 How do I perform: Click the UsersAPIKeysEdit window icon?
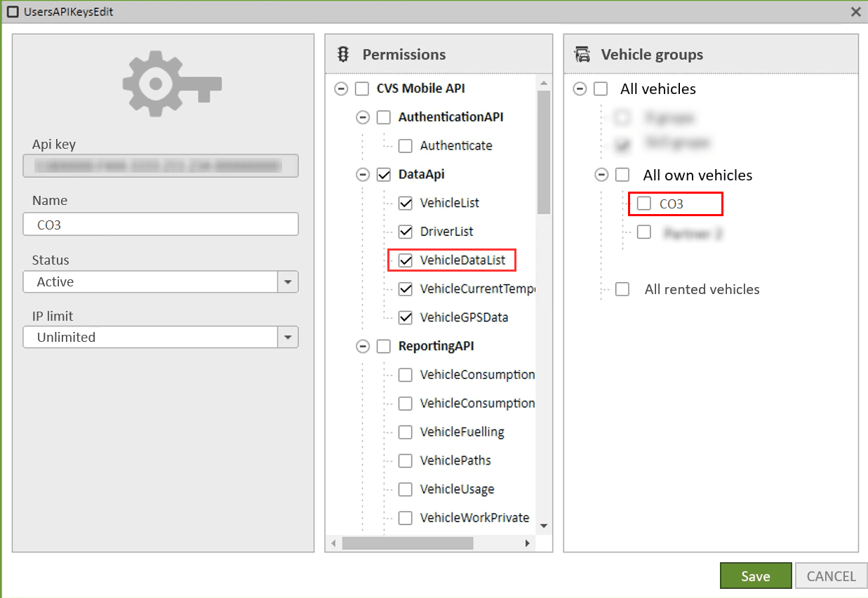tap(13, 12)
